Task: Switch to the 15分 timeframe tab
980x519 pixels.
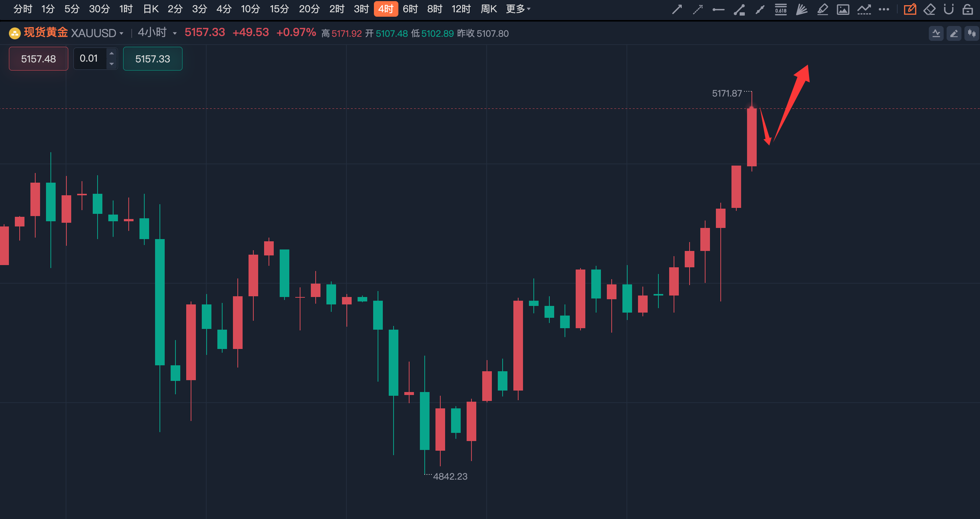Action: [x=279, y=9]
